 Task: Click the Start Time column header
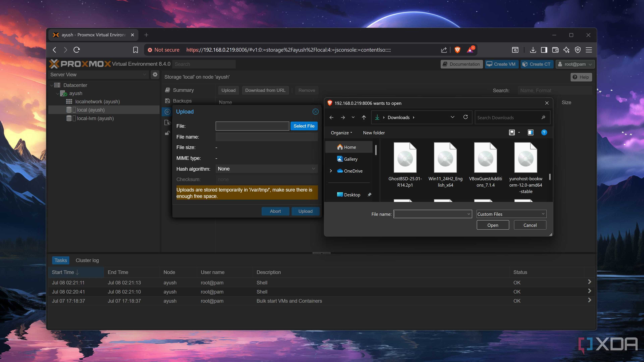76,272
